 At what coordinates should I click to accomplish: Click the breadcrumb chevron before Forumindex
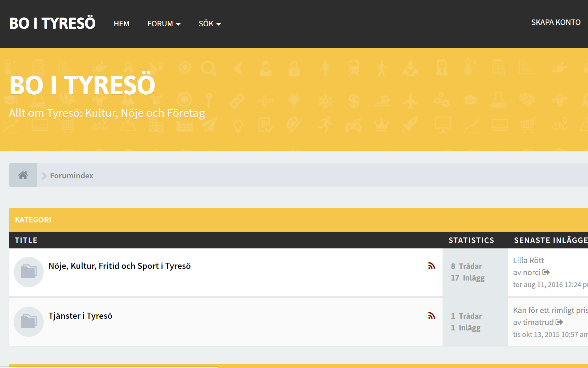(44, 176)
